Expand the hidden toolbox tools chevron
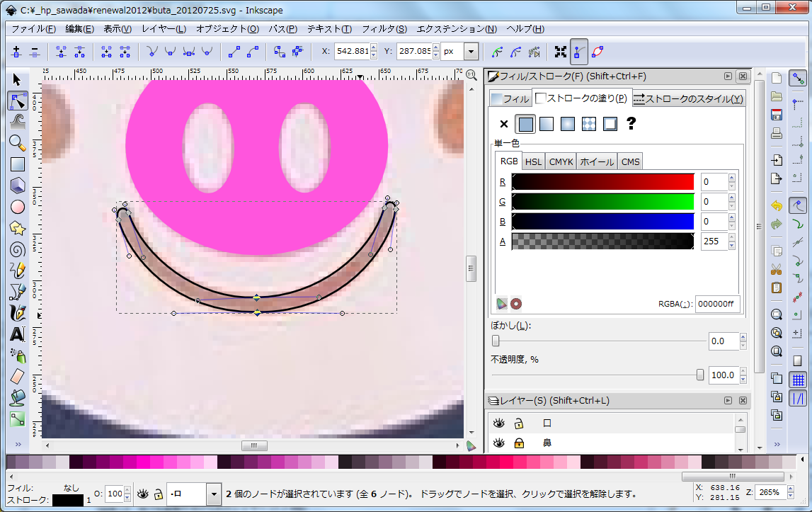Viewport: 812px width, 512px height. pos(18,444)
